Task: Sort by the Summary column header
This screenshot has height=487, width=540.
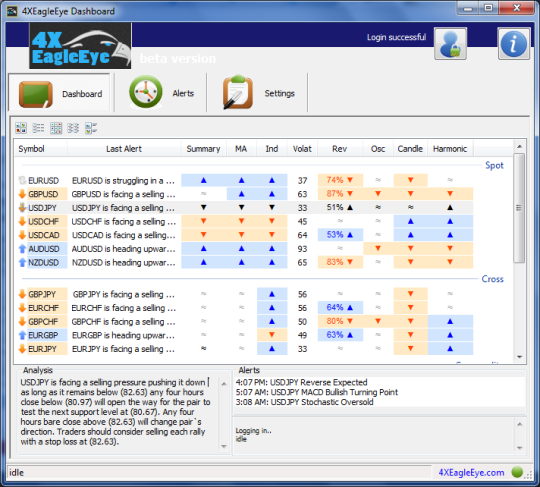Action: coord(203,149)
